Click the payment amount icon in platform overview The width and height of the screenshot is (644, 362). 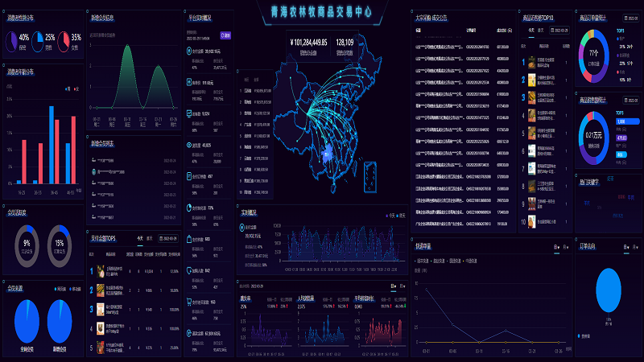(x=188, y=51)
